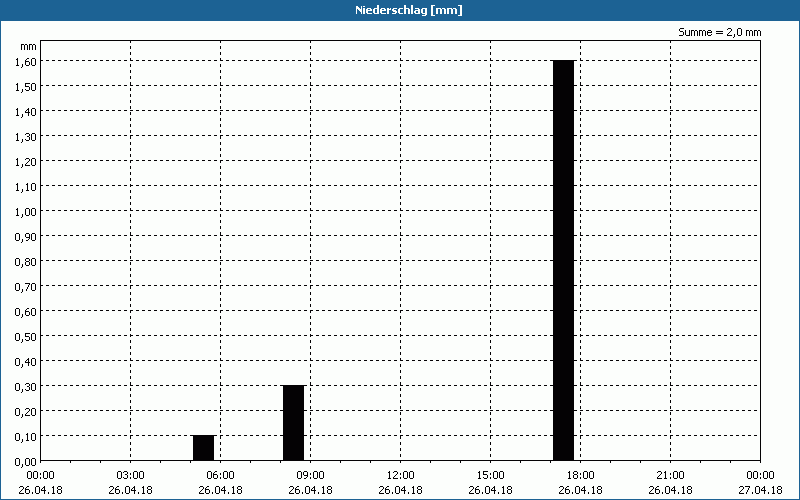Click the 12:00 time axis label
The height and width of the screenshot is (500, 800).
coord(401,476)
